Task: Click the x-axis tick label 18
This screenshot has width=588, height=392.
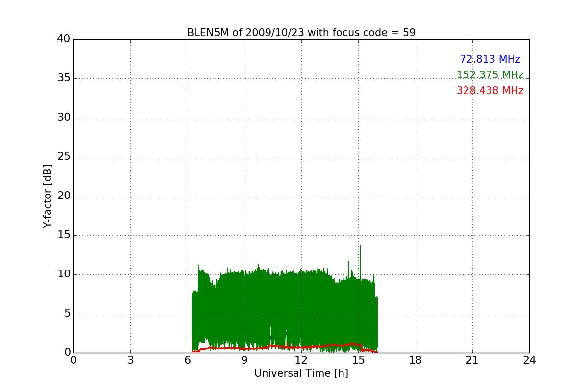Action: [416, 360]
